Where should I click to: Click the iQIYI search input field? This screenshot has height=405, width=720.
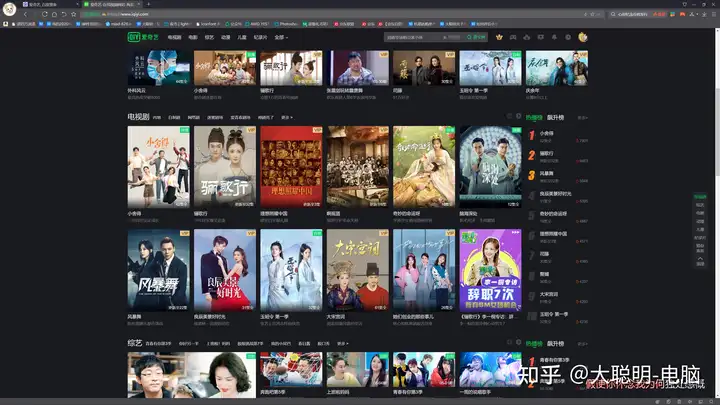tap(423, 37)
